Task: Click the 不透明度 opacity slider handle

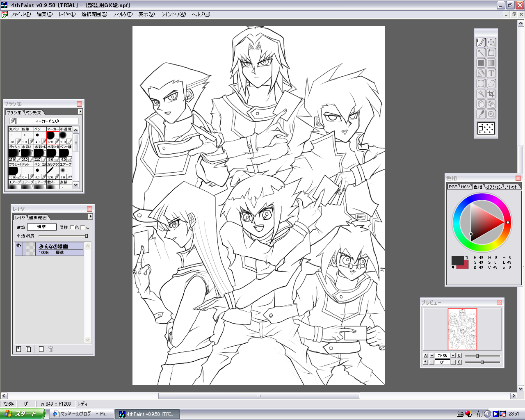Action: click(86, 236)
